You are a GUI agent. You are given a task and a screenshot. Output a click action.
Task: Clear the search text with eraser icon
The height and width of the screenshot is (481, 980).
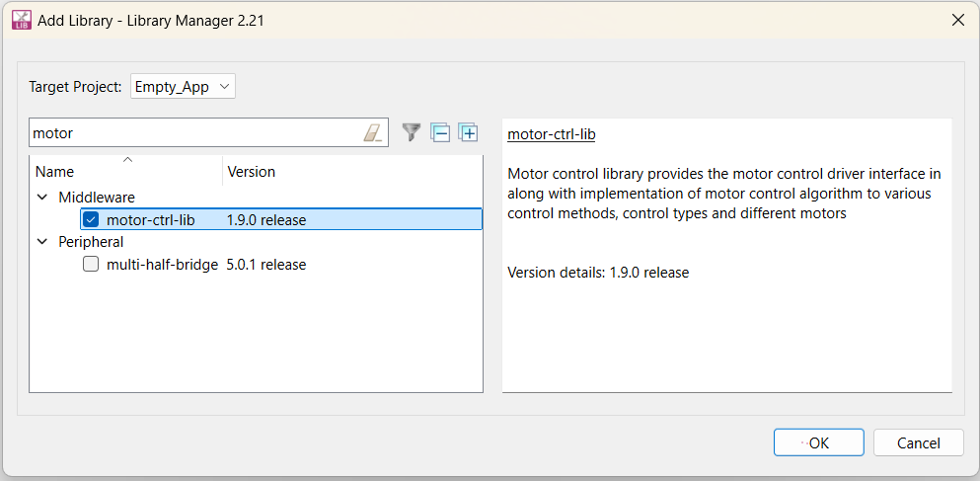pos(372,132)
